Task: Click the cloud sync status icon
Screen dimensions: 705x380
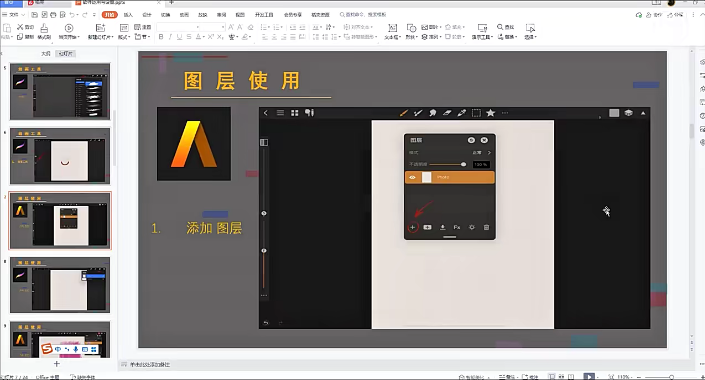Action: coord(639,15)
